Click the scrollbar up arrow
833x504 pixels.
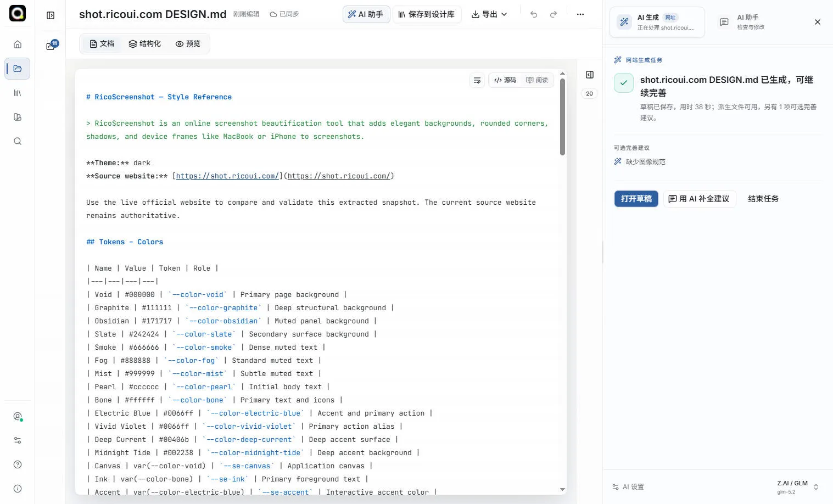click(562, 73)
